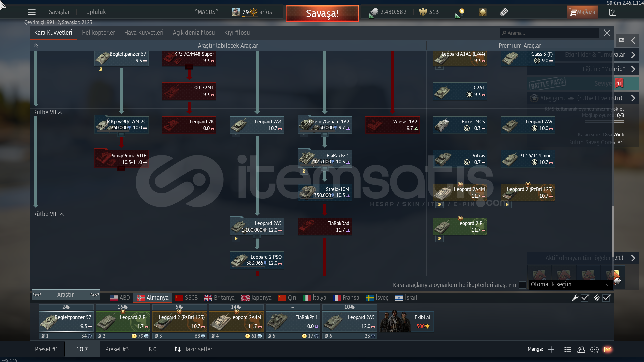Expand the Eğitim tutorial arrow
The width and height of the screenshot is (644, 362).
(633, 69)
